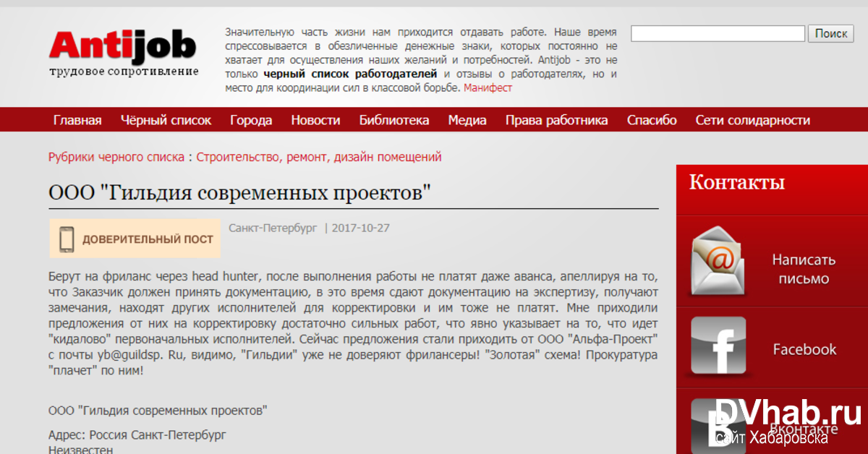
Task: Follow the Манифест link
Action: (x=488, y=87)
